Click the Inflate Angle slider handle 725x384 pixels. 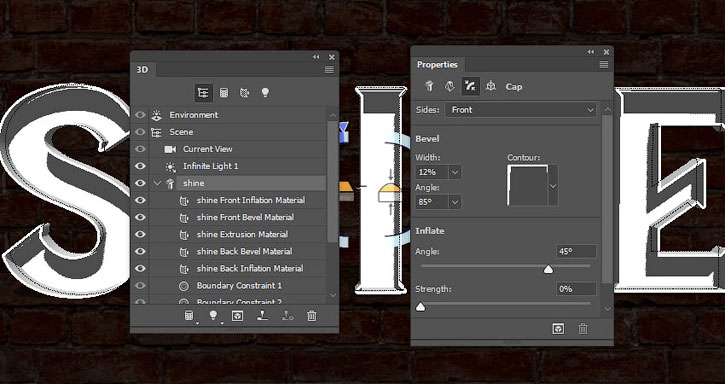548,269
